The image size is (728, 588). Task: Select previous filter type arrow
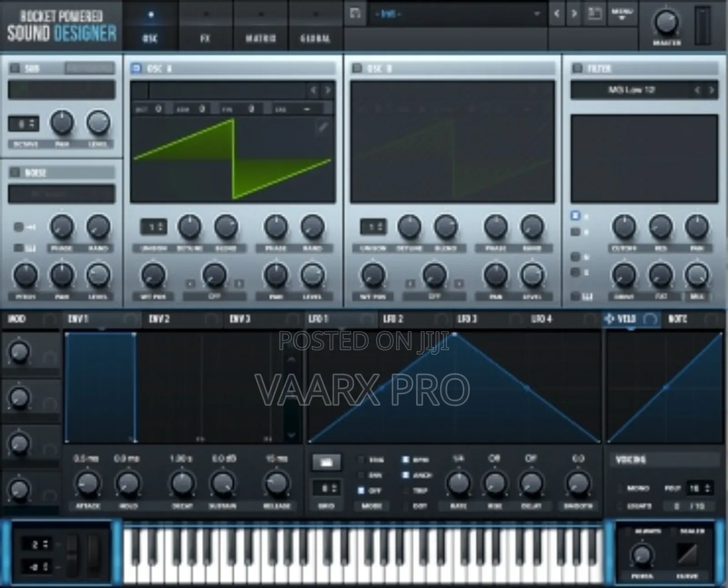tap(698, 90)
